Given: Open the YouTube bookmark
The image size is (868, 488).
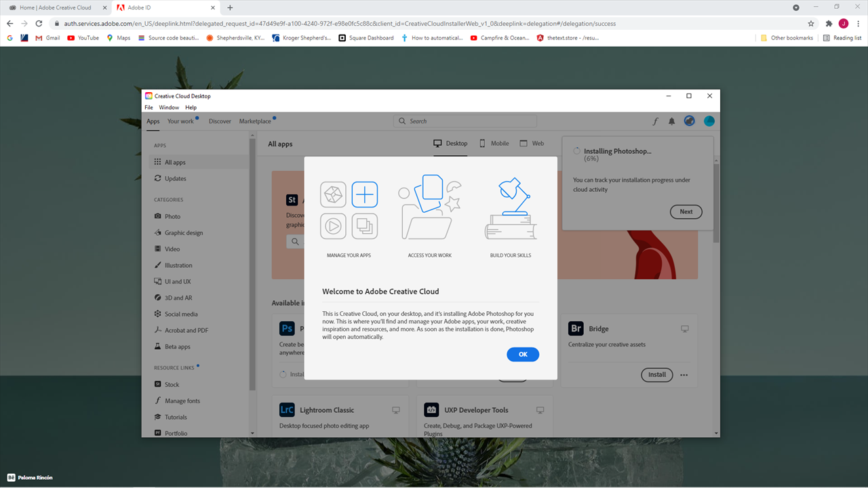Looking at the screenshot, I should (x=83, y=38).
